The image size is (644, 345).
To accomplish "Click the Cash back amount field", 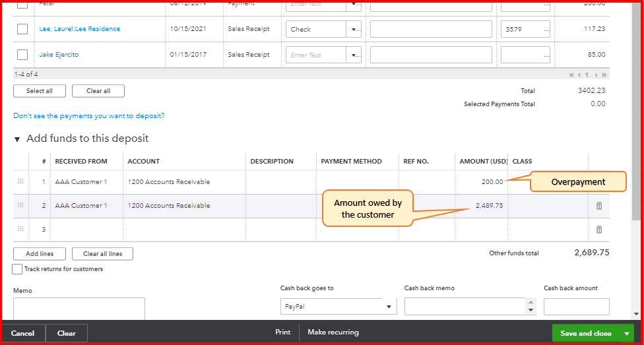I will [x=577, y=307].
